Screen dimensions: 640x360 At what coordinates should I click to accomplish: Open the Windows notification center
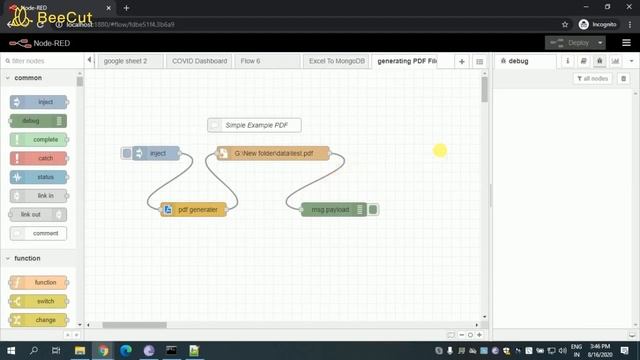(x=624, y=351)
